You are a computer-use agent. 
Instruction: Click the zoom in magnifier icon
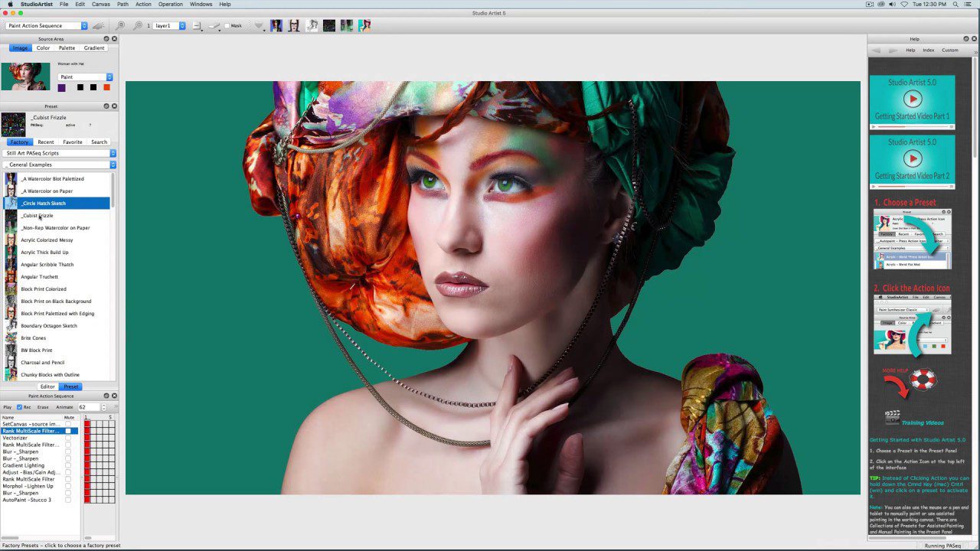click(x=138, y=26)
